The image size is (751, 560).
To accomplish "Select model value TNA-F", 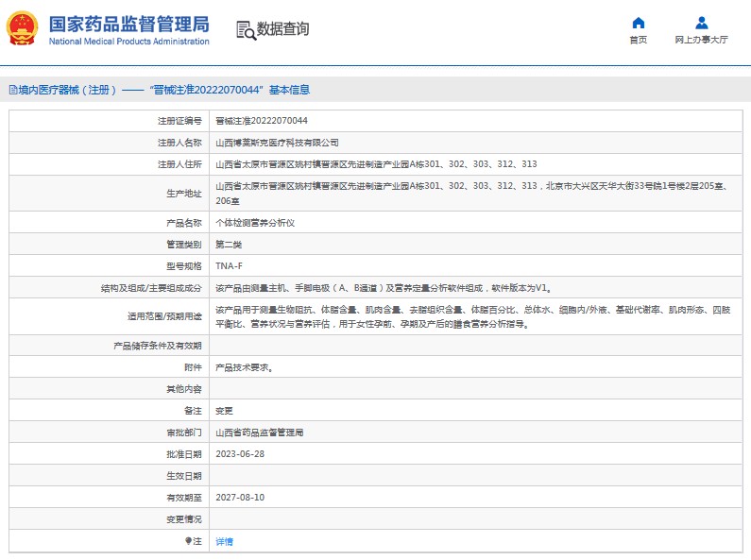I will click(x=229, y=266).
